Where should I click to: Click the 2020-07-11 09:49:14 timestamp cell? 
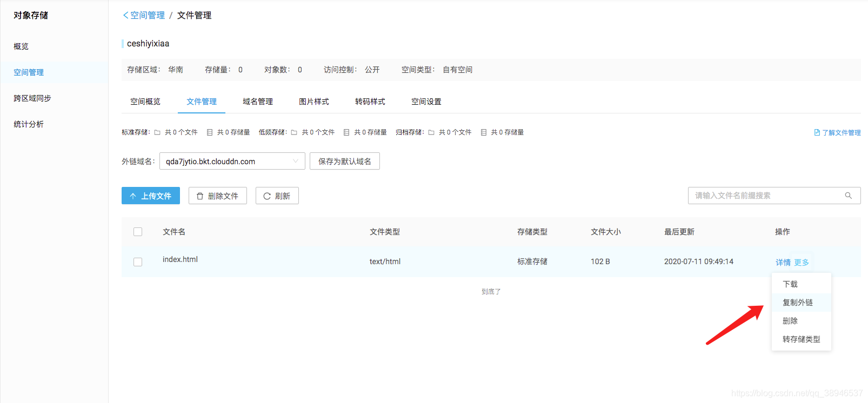pyautogui.click(x=699, y=261)
